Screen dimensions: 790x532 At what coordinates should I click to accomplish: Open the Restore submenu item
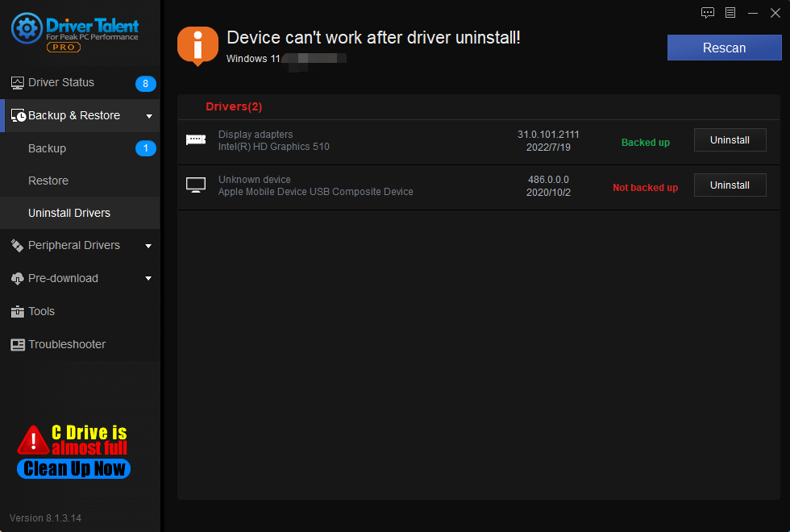click(x=80, y=181)
